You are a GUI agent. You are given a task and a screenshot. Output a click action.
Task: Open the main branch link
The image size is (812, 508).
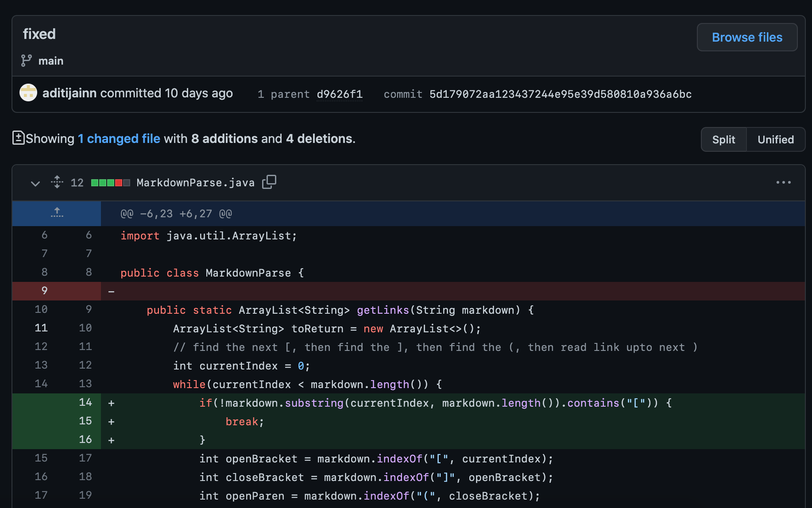(x=51, y=61)
